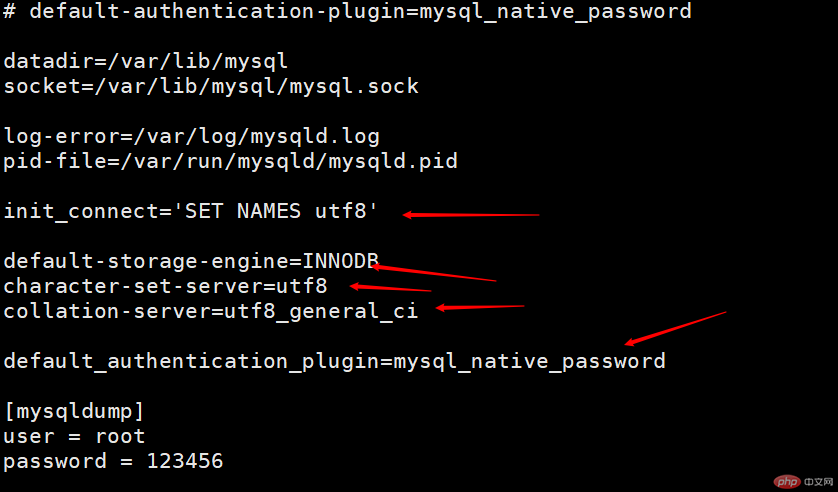The image size is (838, 492).
Task: Place cursor on the user = root line
Action: 74,436
